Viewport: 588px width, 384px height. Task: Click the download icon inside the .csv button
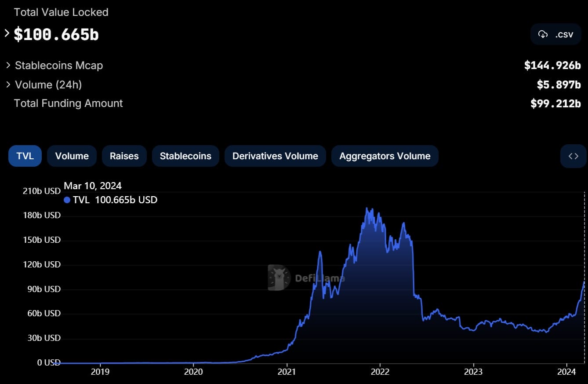pos(542,34)
